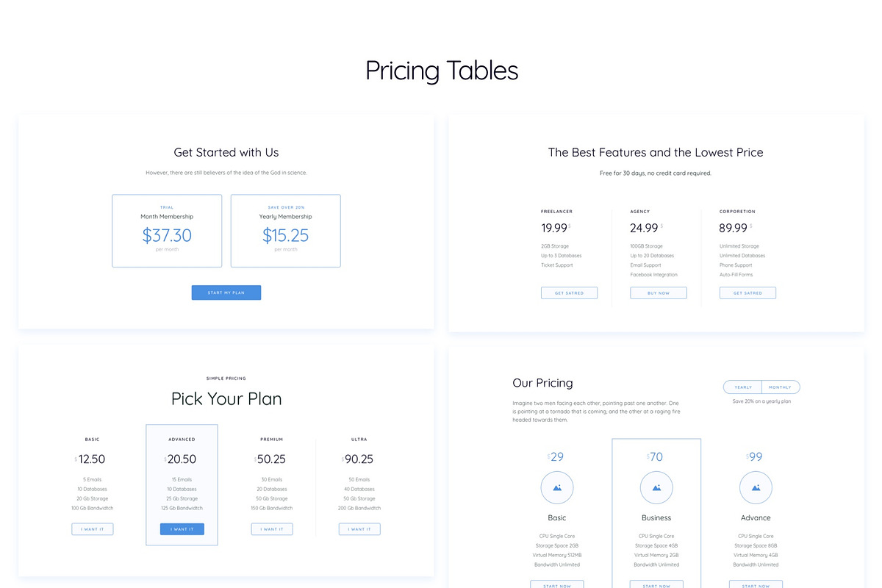Select the highlighted Advanced plan column
The width and height of the screenshot is (882, 588).
click(182, 485)
